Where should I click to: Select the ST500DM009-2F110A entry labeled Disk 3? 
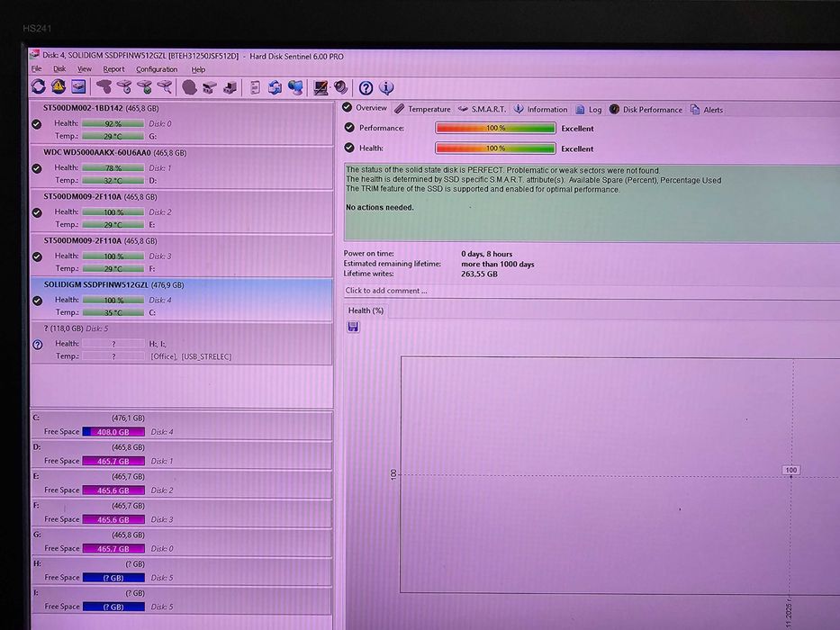point(182,255)
